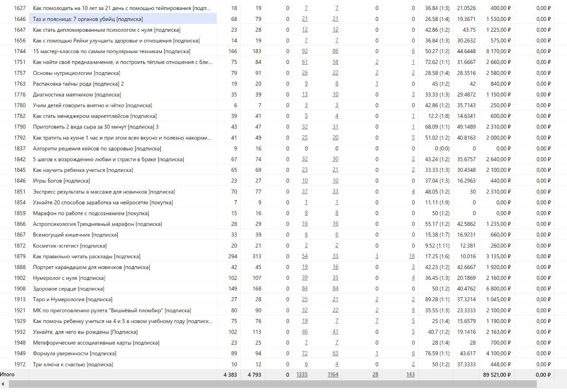Click the 37 link in row 1851
567x392 pixels.
click(x=305, y=192)
